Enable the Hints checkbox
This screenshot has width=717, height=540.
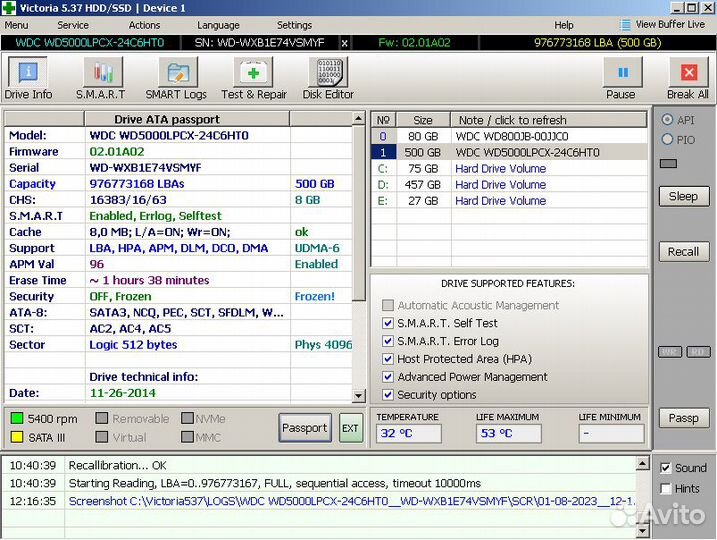tap(666, 488)
